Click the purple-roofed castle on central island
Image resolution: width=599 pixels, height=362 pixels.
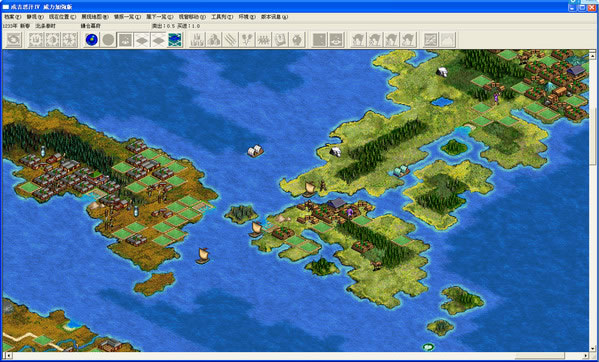click(x=337, y=204)
